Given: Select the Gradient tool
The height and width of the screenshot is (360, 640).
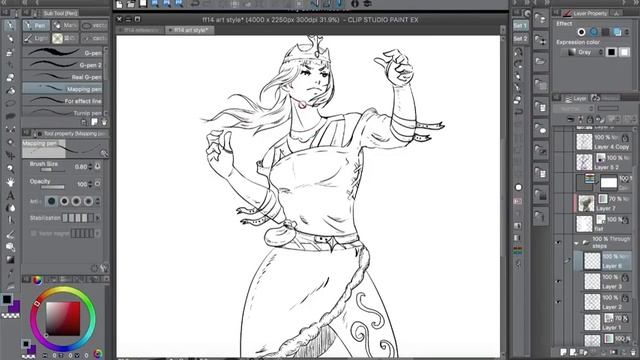Looking at the screenshot, I should click(11, 260).
